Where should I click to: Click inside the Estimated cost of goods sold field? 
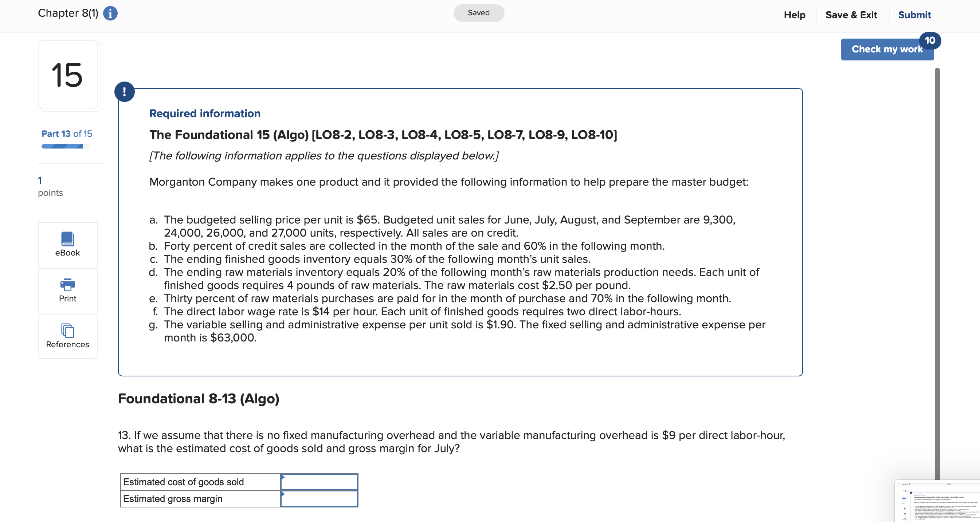(321, 482)
